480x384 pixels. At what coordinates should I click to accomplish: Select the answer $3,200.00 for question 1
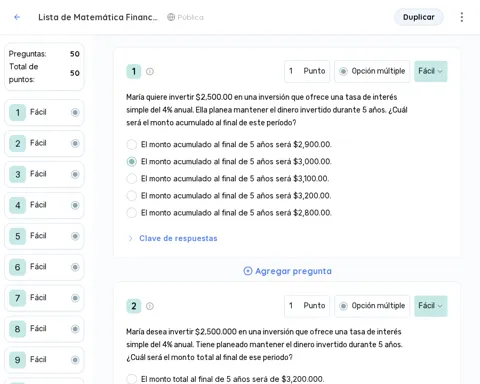[x=132, y=196]
